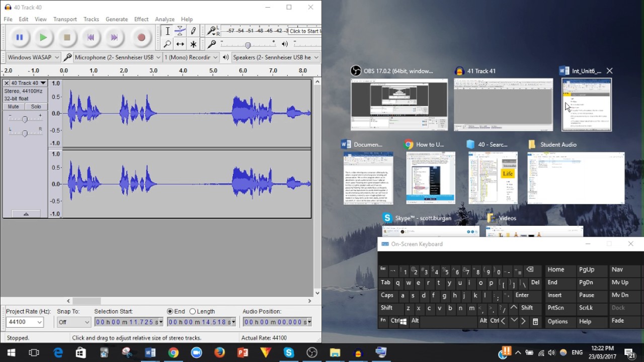Viewport: 644px width, 362px height.
Task: Open Task View from the taskbar
Action: point(34,353)
